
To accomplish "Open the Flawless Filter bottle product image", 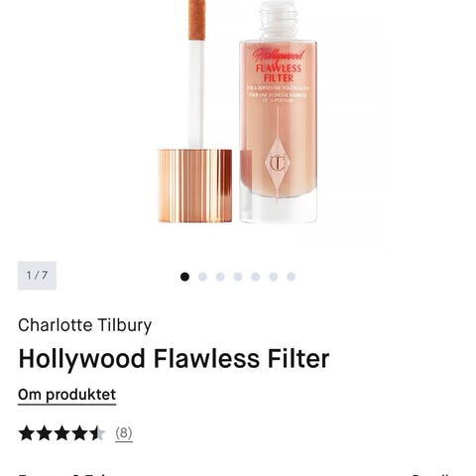I will coord(279,112).
